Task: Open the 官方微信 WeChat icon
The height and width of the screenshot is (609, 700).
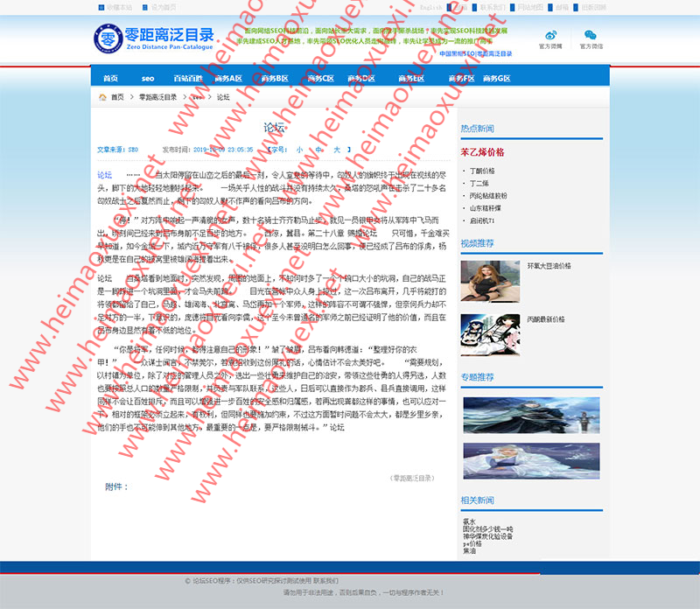Action: [x=591, y=35]
